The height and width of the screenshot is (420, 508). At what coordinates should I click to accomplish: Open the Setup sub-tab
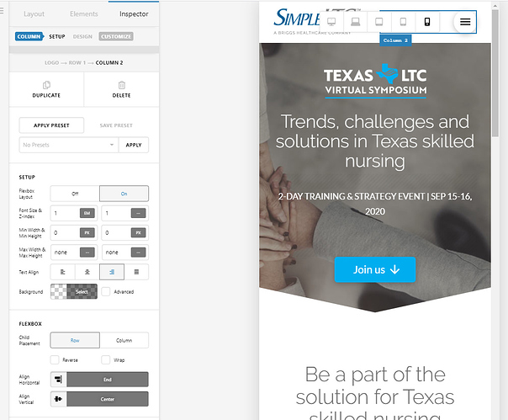[57, 37]
